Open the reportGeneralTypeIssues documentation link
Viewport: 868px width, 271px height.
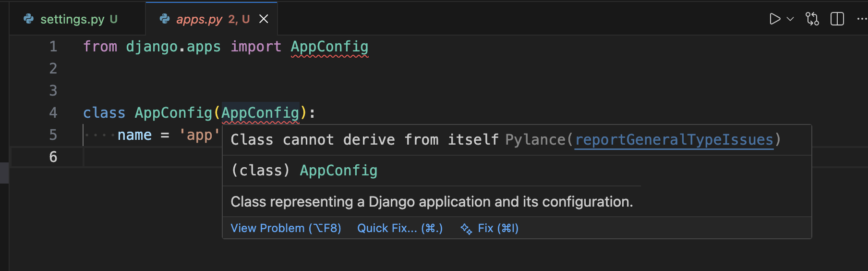tap(674, 140)
